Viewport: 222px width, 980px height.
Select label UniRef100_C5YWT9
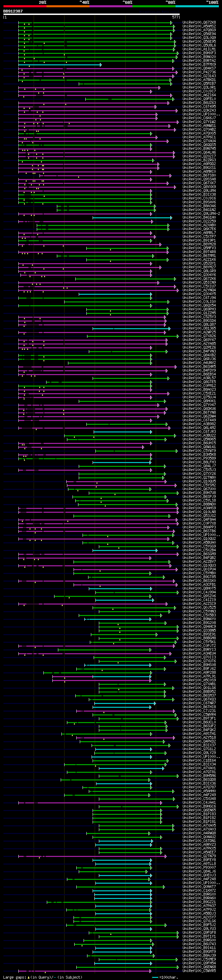click(x=199, y=451)
